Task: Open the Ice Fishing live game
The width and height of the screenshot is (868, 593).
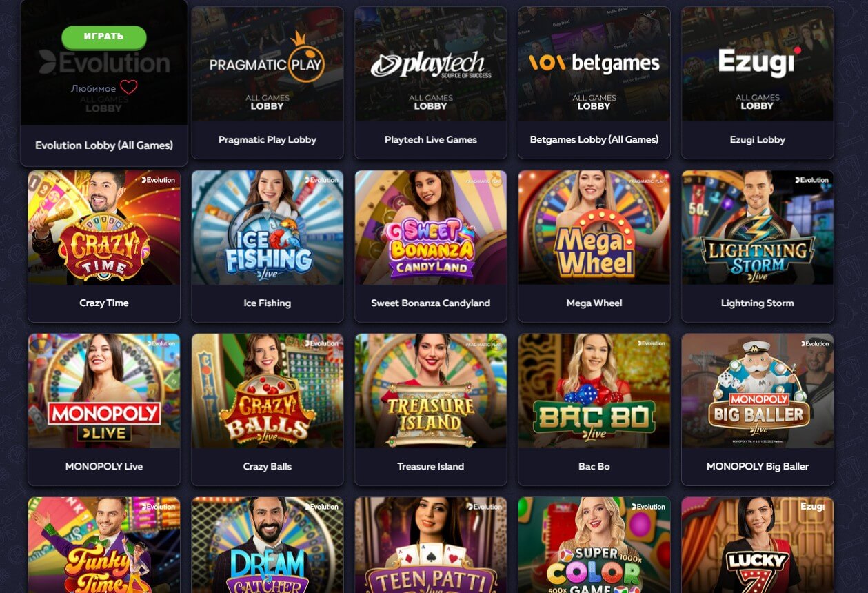Action: pos(267,246)
